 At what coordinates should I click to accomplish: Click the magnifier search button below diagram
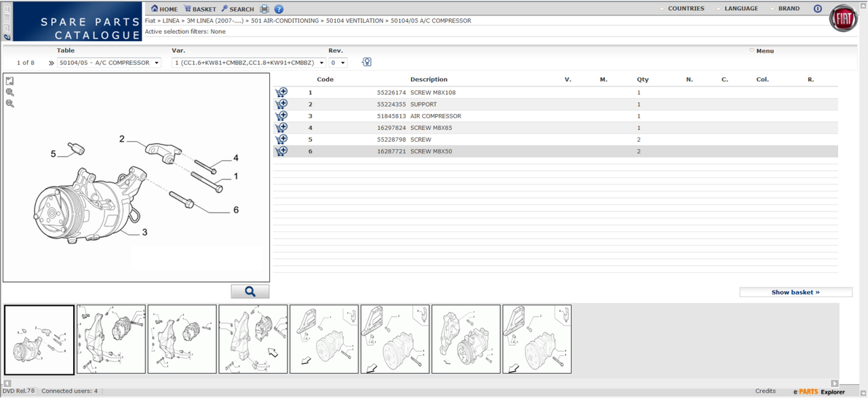(x=250, y=292)
